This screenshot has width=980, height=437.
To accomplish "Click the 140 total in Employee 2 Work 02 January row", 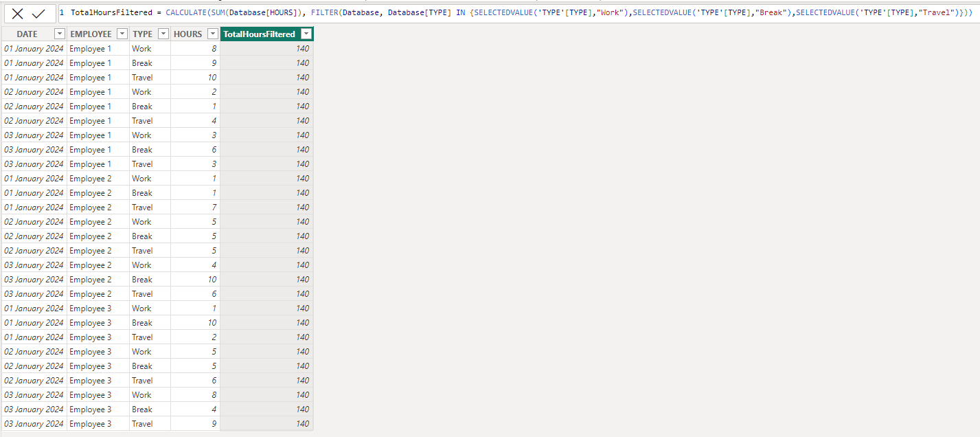I will click(x=266, y=222).
